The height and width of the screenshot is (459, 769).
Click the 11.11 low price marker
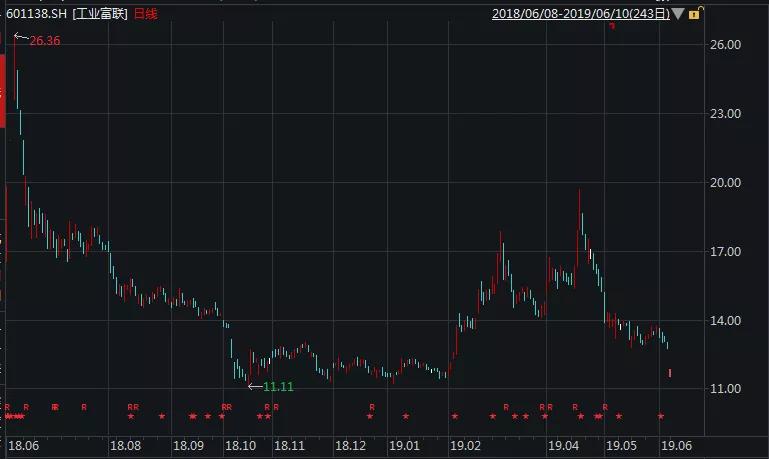pyautogui.click(x=278, y=387)
